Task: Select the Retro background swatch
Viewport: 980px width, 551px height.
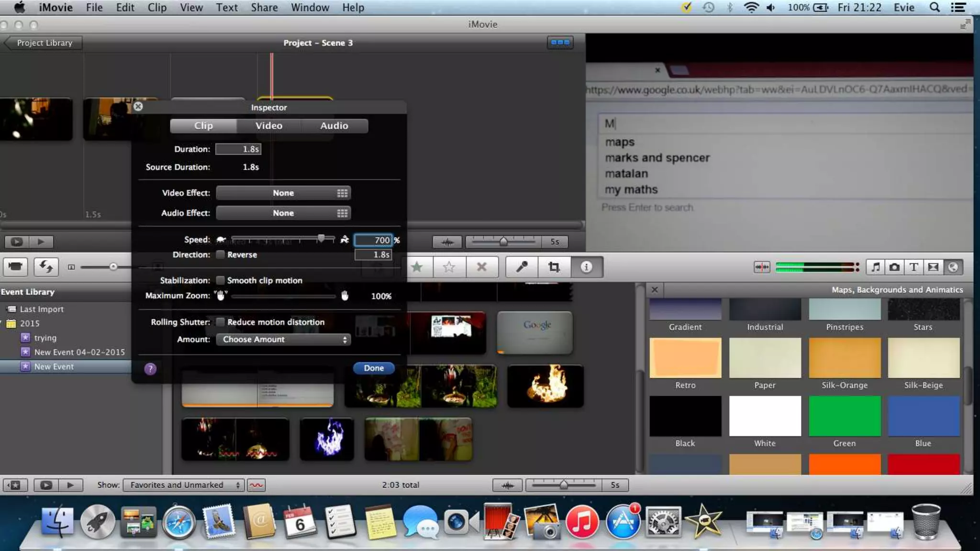Action: pyautogui.click(x=685, y=358)
